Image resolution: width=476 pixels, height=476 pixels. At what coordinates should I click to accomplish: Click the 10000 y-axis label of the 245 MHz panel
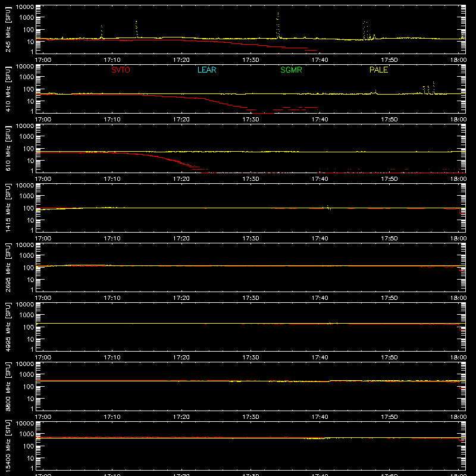tap(25, 7)
